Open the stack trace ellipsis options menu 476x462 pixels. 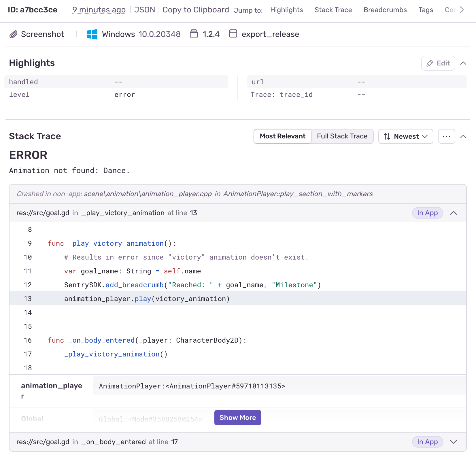point(447,136)
